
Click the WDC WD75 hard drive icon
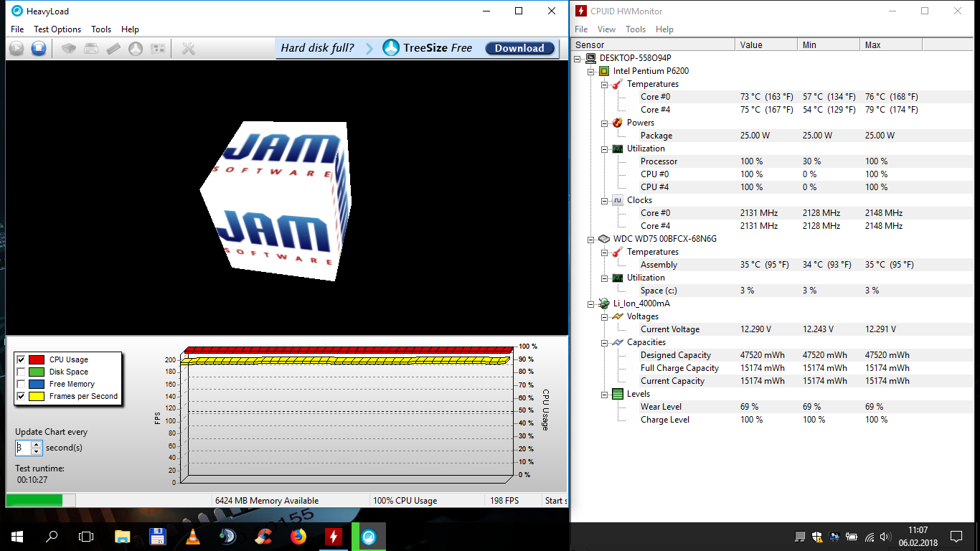click(x=604, y=239)
